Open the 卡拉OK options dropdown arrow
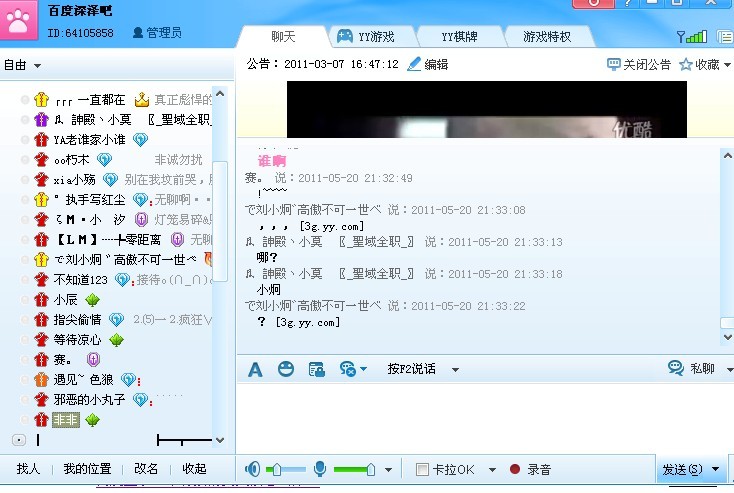 click(492, 470)
